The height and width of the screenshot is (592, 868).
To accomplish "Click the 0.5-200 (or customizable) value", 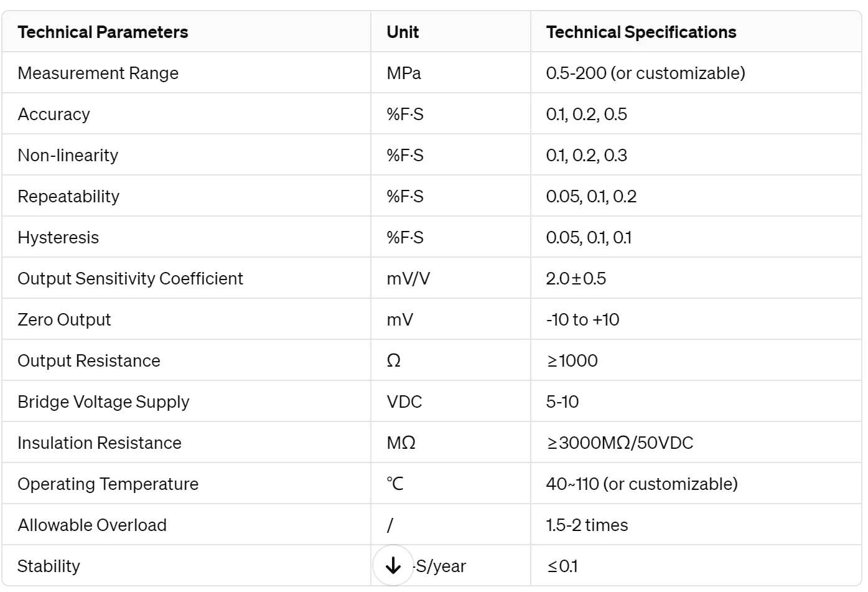I will click(x=645, y=73).
